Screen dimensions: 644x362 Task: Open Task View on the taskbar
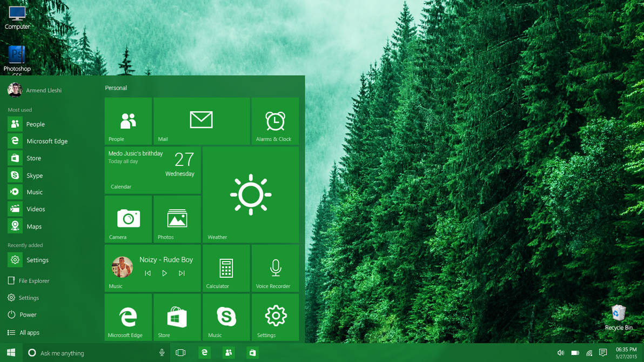pos(180,353)
